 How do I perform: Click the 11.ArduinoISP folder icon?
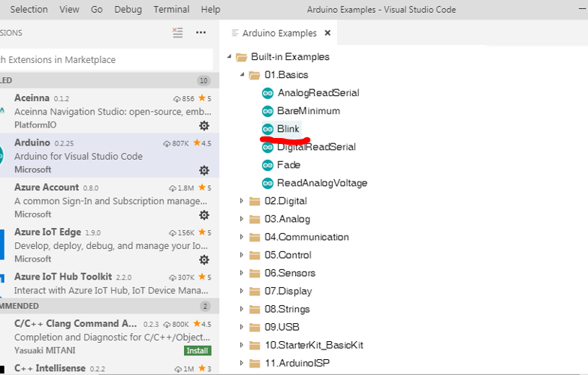click(x=255, y=363)
